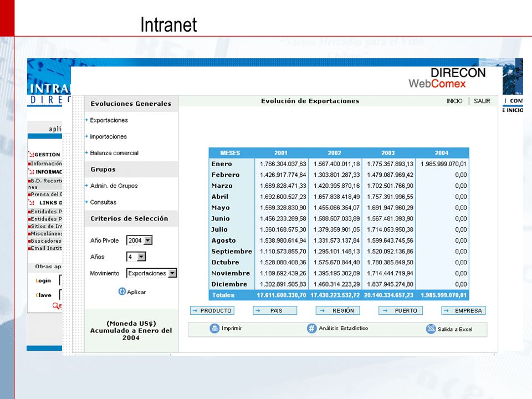Select the Junio row label
This screenshot has height=399, width=532.
point(221,218)
